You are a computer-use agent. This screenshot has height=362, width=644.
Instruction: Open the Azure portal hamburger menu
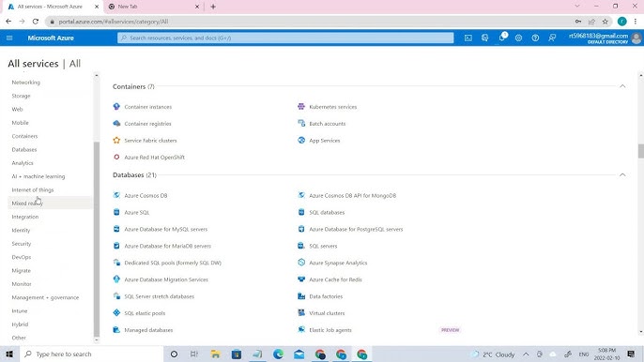point(9,38)
